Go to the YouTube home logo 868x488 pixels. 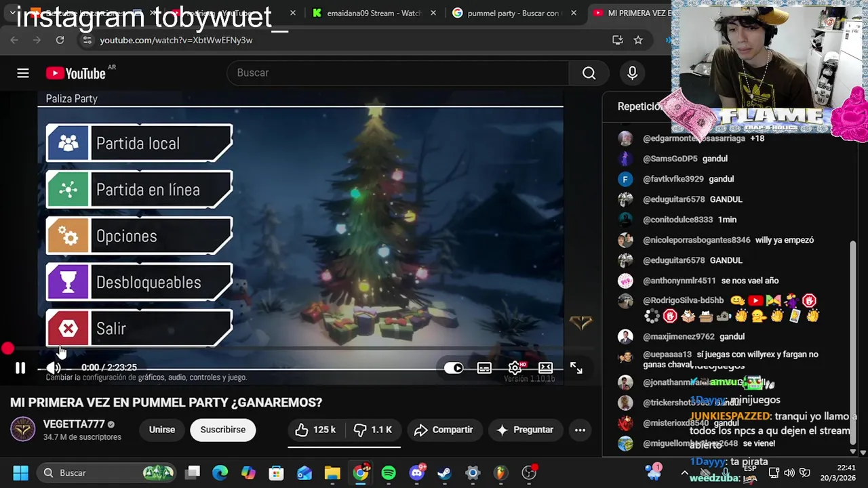point(75,73)
